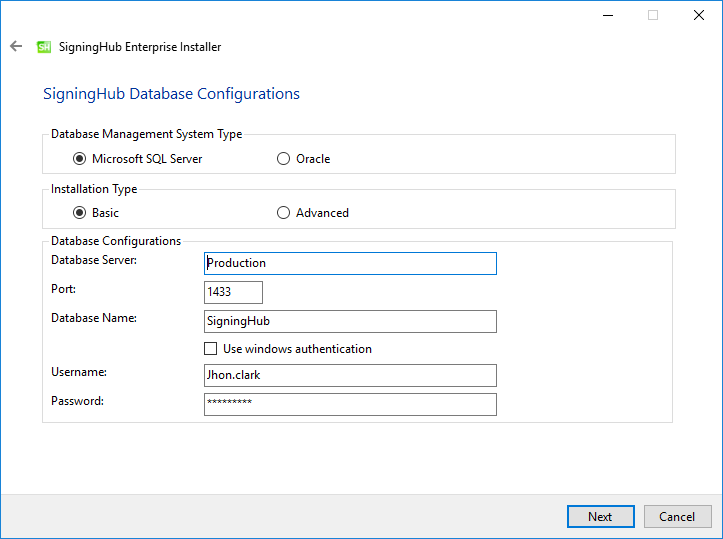
Task: Click the SigningHub SH logo icon
Action: (44, 47)
